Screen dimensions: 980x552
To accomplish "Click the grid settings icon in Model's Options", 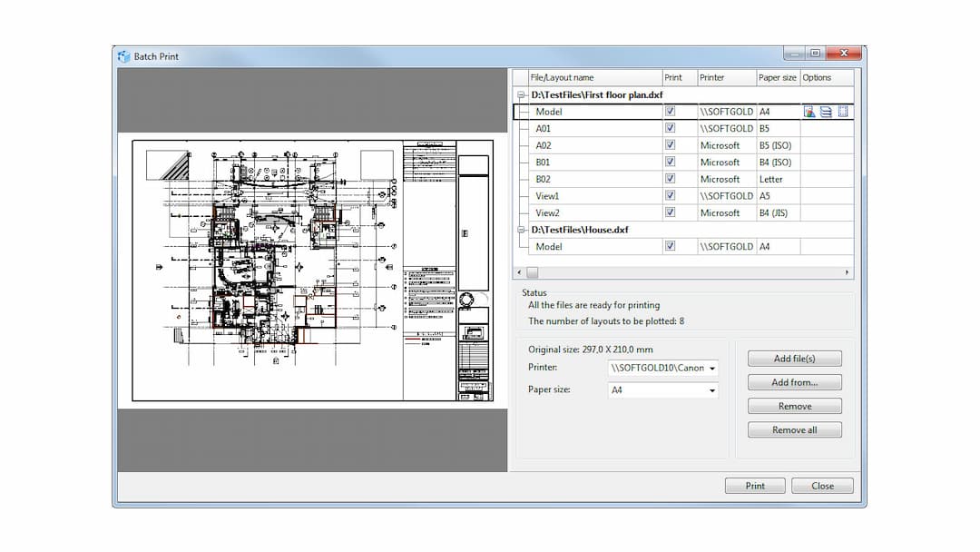I will [x=842, y=111].
